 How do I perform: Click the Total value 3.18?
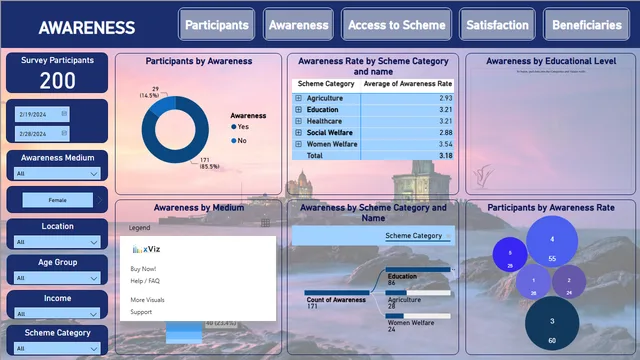[446, 156]
